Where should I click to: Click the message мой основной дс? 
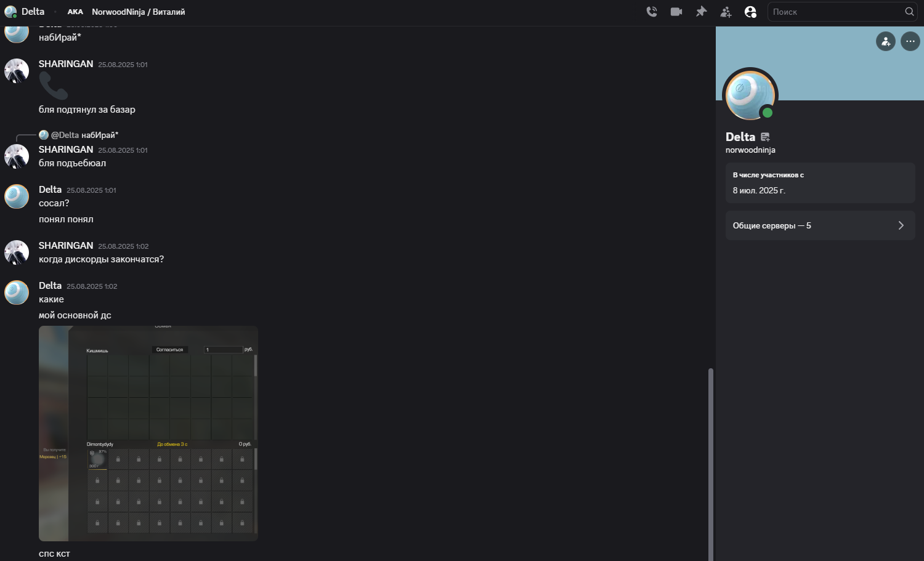point(75,315)
